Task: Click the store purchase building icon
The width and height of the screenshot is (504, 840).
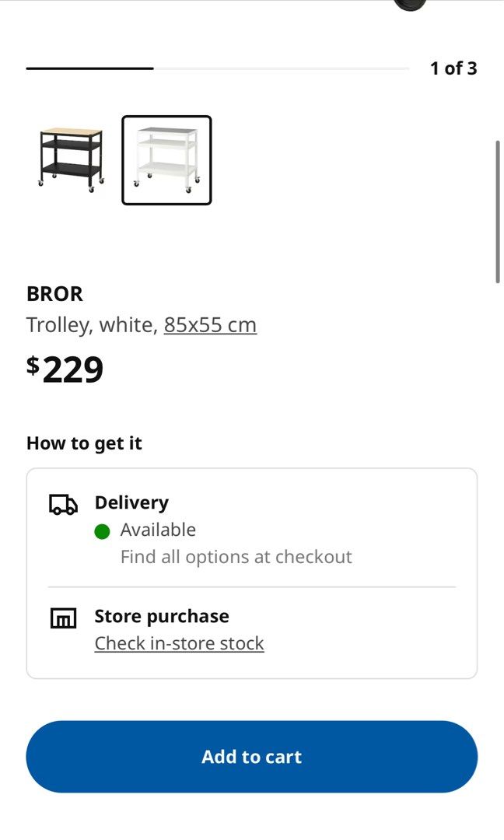Action: pos(63,618)
